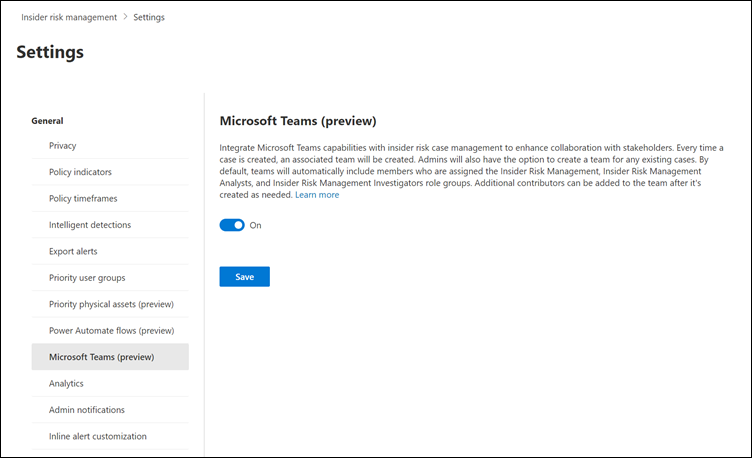This screenshot has height=458, width=752.
Task: Open Policy indicators settings
Action: click(x=110, y=172)
